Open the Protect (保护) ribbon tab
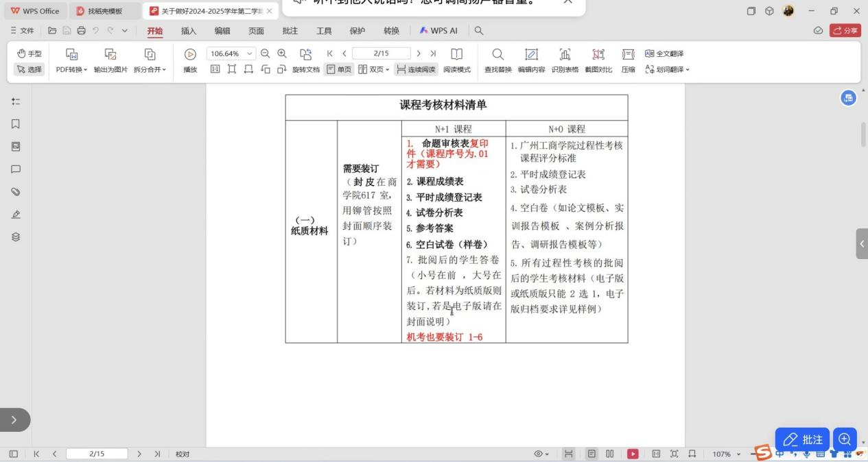This screenshot has width=868, height=462. click(x=357, y=31)
